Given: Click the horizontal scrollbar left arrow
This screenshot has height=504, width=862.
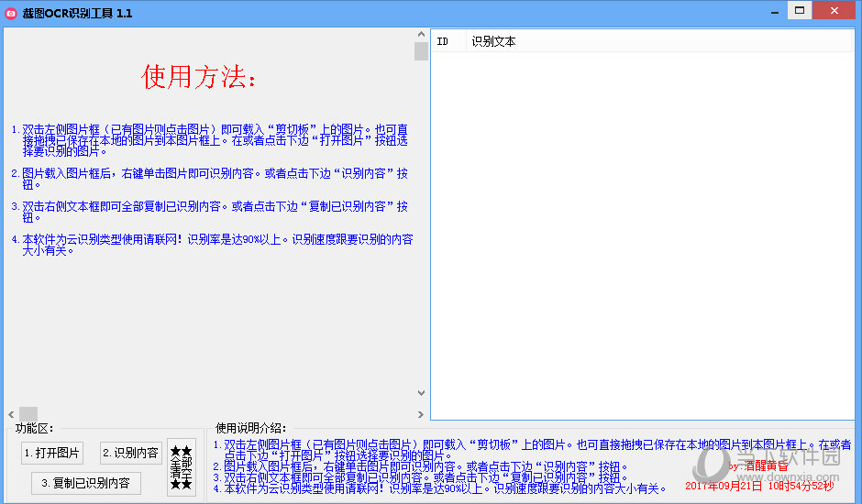Looking at the screenshot, I should point(11,414).
